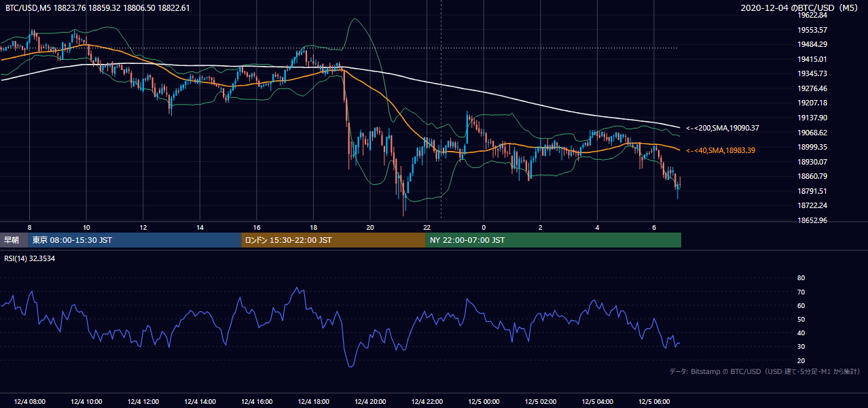Viewport: 868px width, 408px height.
Task: Select the NY 22:00-07:00 JST session bar
Action: pyautogui.click(x=553, y=240)
